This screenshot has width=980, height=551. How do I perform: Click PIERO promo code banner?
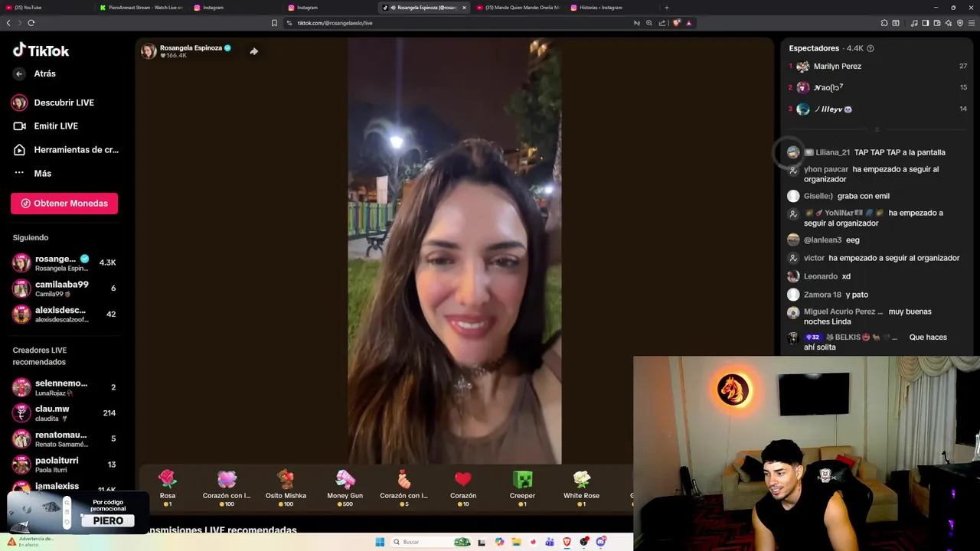pyautogui.click(x=77, y=513)
